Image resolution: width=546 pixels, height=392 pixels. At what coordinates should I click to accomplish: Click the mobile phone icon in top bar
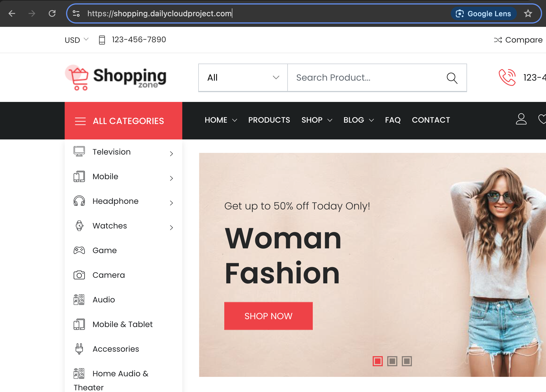(x=102, y=40)
